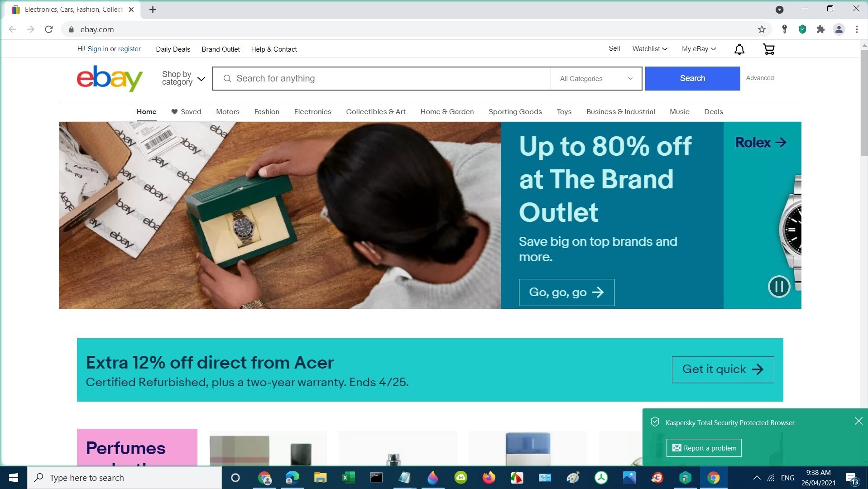
Task: Open the Command Prompt taskbar icon
Action: pos(376,478)
